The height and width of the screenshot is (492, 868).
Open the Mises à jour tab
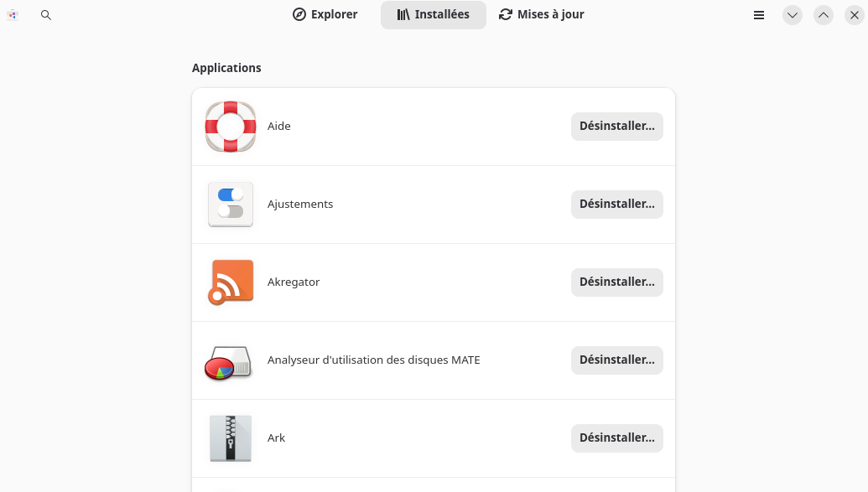point(541,15)
